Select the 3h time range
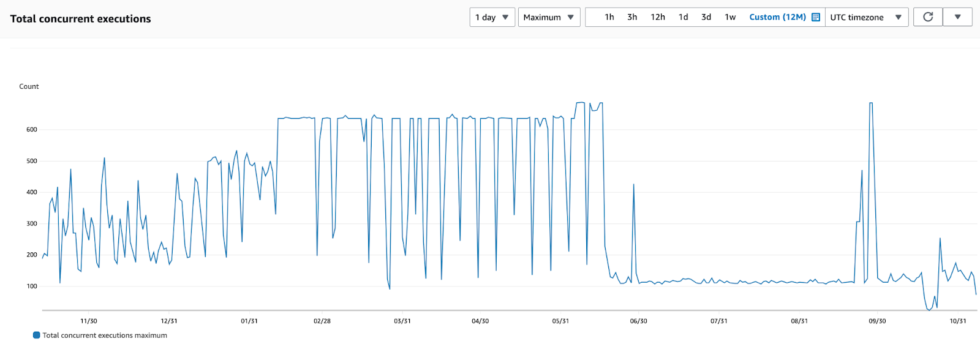This screenshot has width=980, height=344. 632,17
